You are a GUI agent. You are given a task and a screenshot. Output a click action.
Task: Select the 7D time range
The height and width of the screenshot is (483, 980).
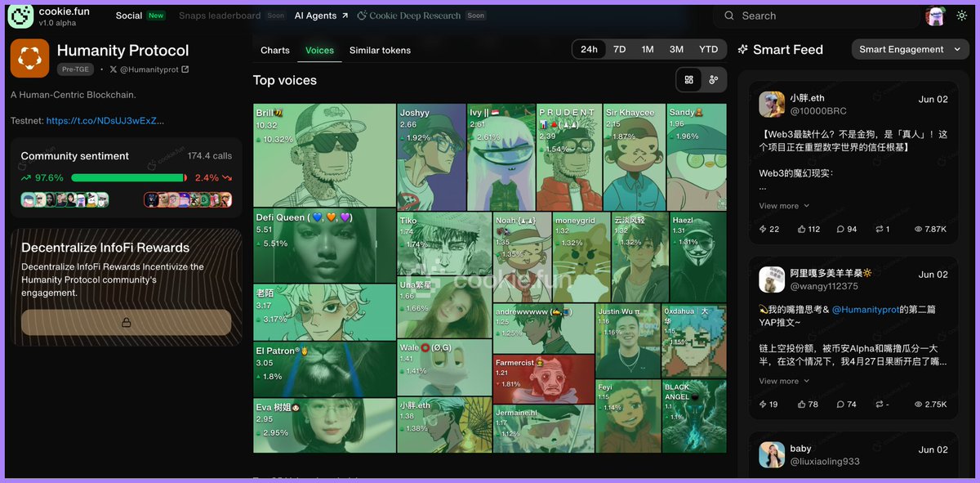[x=620, y=49]
